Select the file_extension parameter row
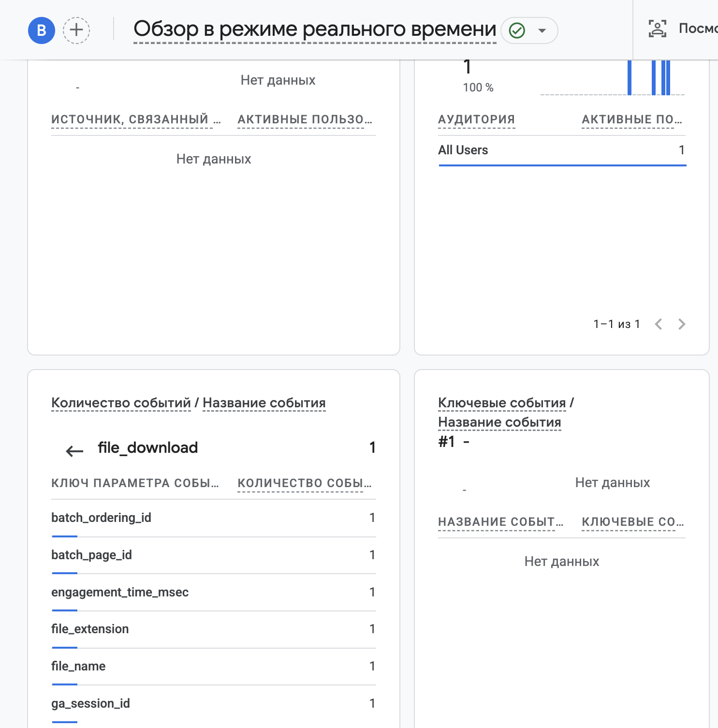718x728 pixels. pos(214,629)
